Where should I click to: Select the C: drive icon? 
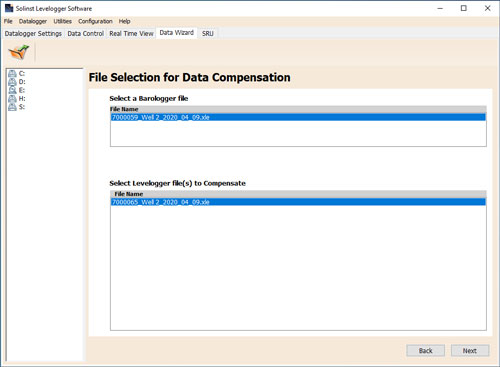click(x=12, y=73)
